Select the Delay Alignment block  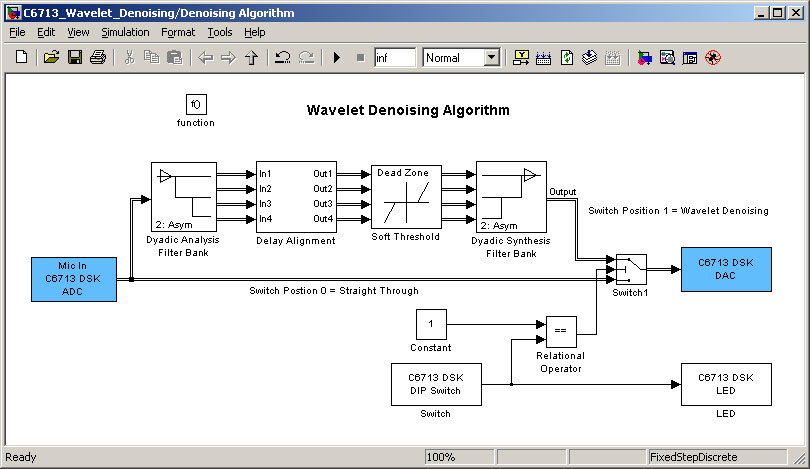tap(296, 196)
